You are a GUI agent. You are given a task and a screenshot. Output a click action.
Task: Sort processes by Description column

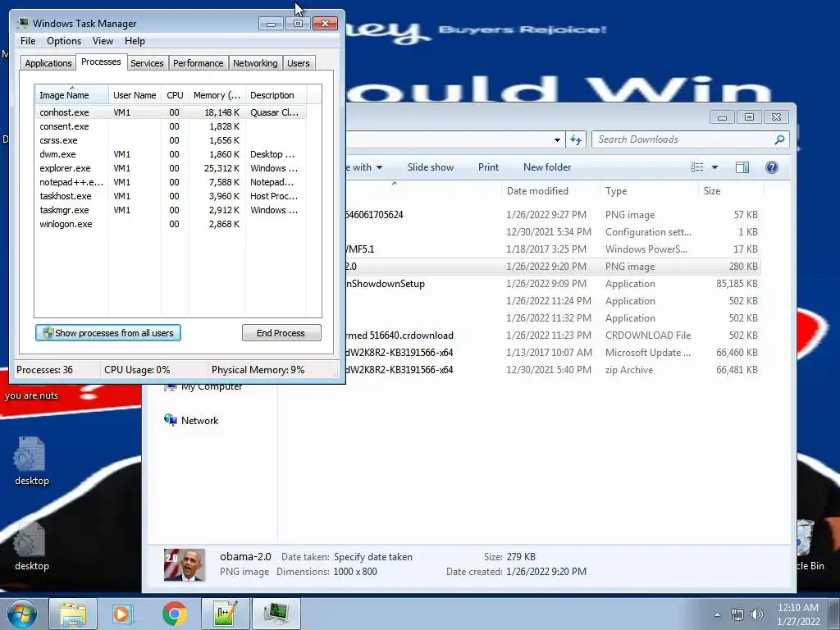(x=276, y=95)
